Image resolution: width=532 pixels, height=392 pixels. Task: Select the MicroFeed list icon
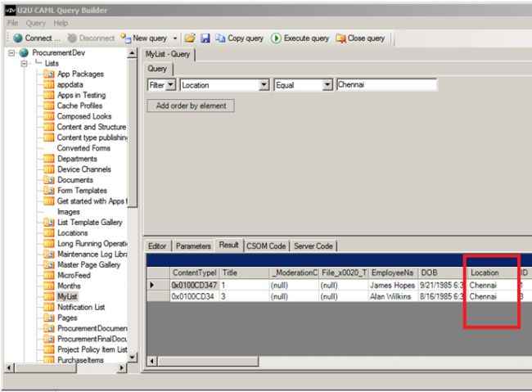49,275
